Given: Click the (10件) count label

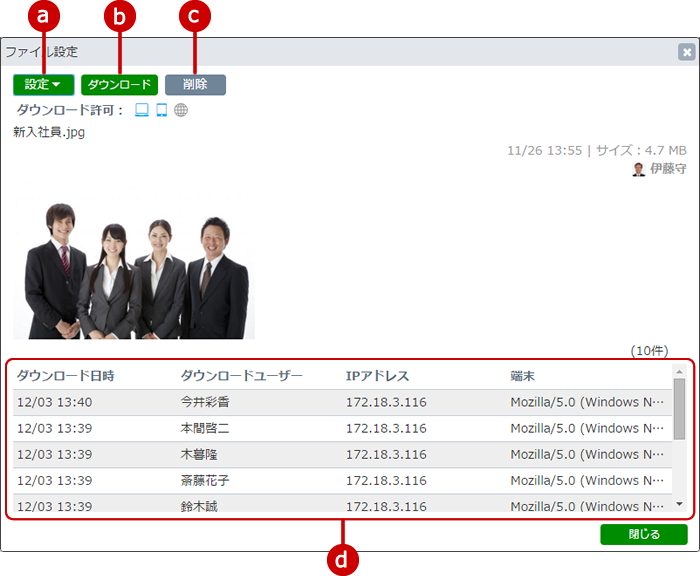Looking at the screenshot, I should [x=650, y=351].
